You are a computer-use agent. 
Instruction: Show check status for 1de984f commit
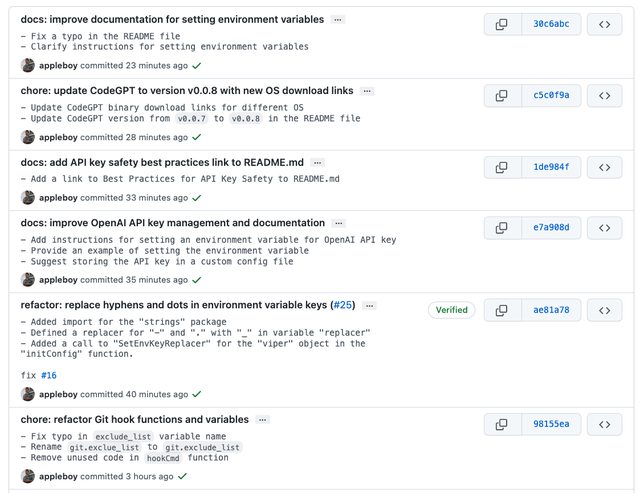[x=196, y=198]
